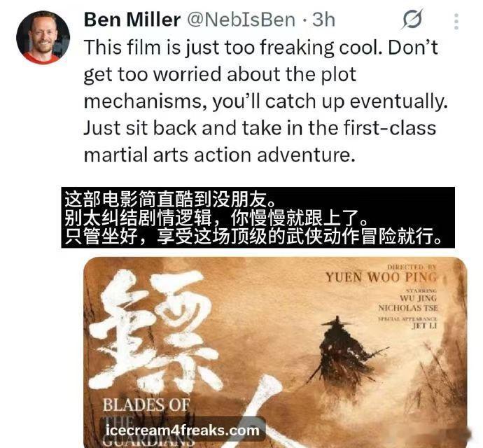Click the Grok slashed-circle icon

coord(412,20)
